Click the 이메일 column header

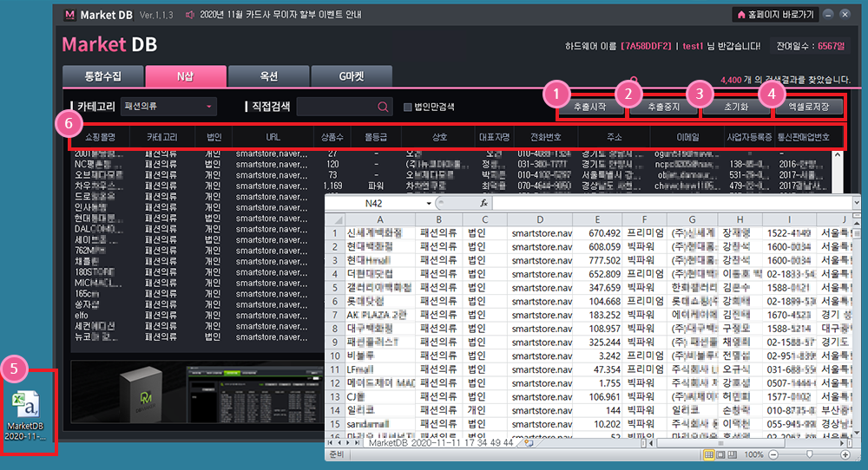[x=687, y=137]
